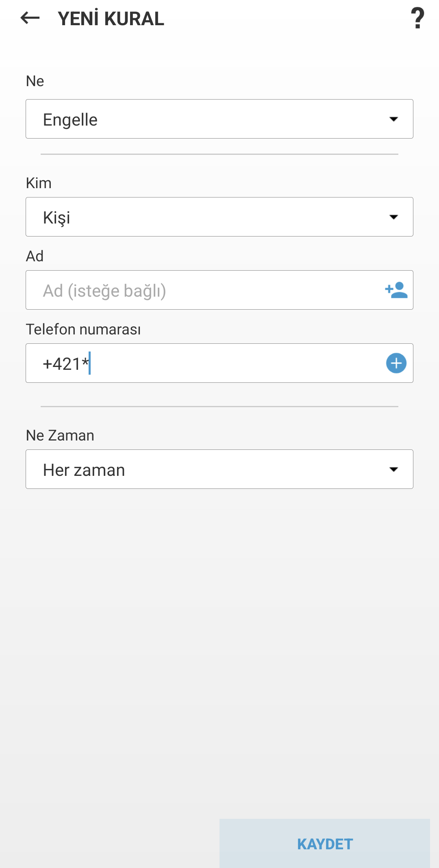This screenshot has height=868, width=439.
Task: Open the Kim dropdown showing Kişi
Action: 219,217
